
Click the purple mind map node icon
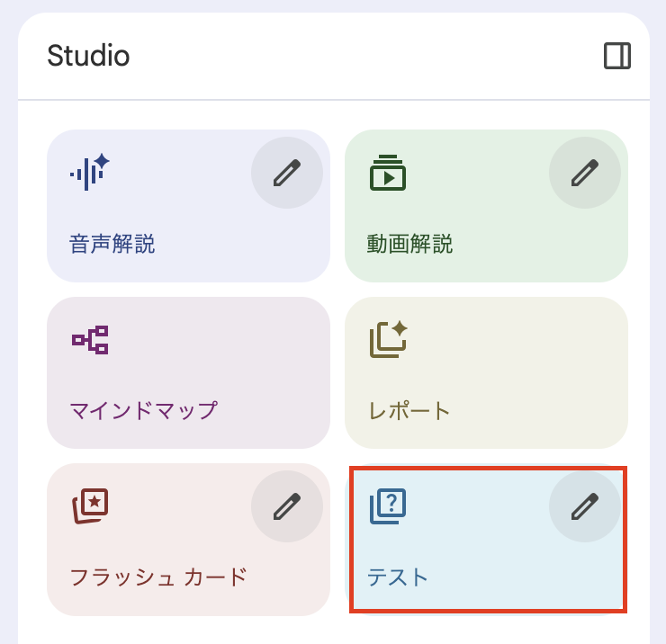[x=90, y=339]
